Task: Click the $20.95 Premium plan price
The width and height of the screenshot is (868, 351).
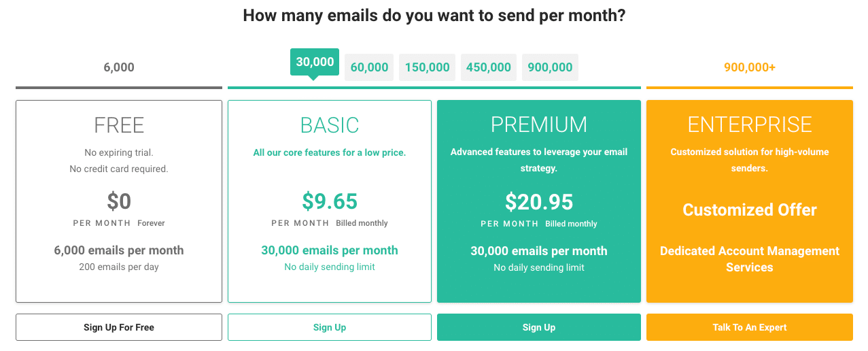Action: [539, 202]
